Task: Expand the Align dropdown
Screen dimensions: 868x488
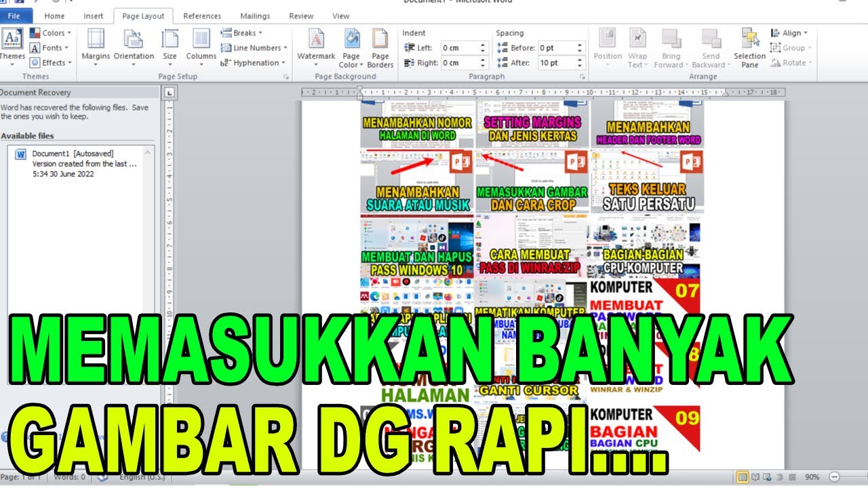Action: [x=790, y=33]
